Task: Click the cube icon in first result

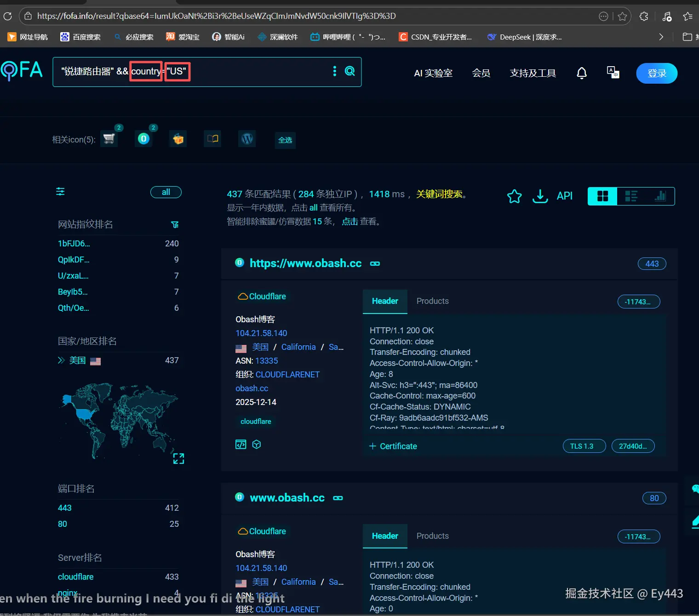Action: 257,445
